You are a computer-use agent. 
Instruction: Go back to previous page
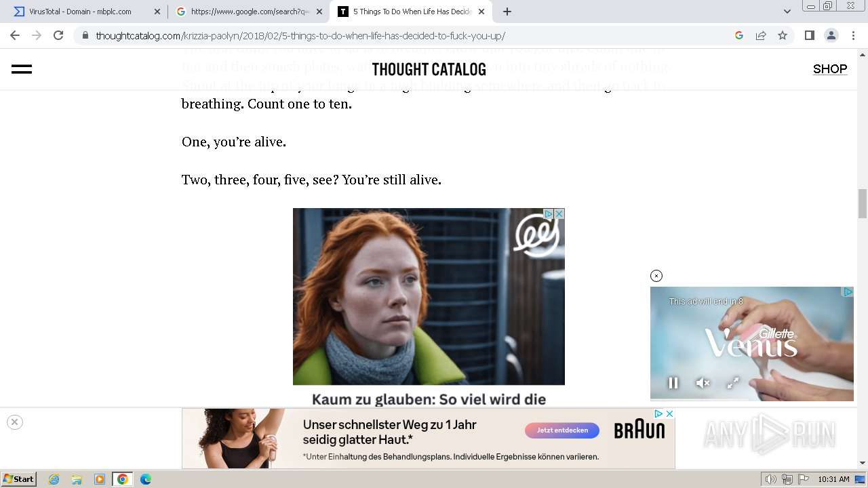pyautogui.click(x=15, y=35)
